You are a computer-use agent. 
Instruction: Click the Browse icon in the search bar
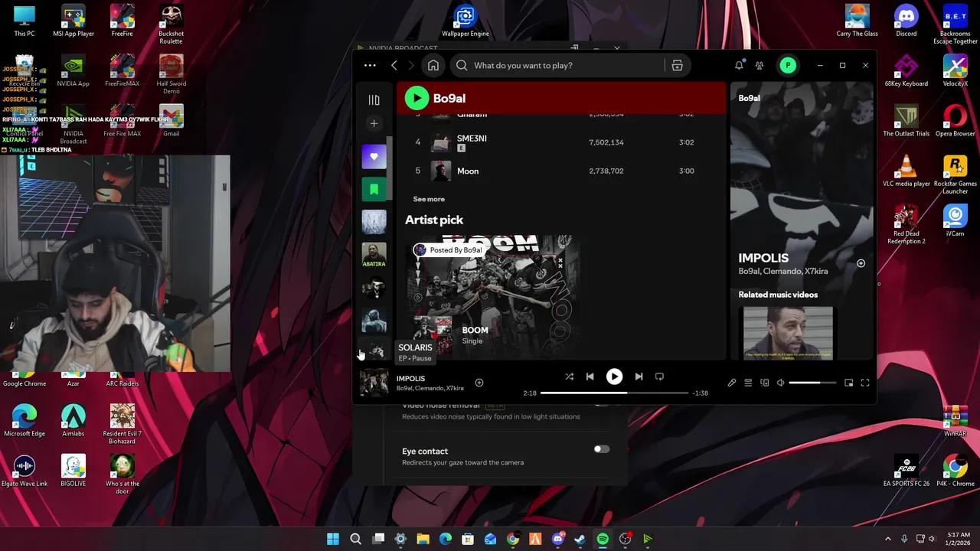pyautogui.click(x=677, y=66)
